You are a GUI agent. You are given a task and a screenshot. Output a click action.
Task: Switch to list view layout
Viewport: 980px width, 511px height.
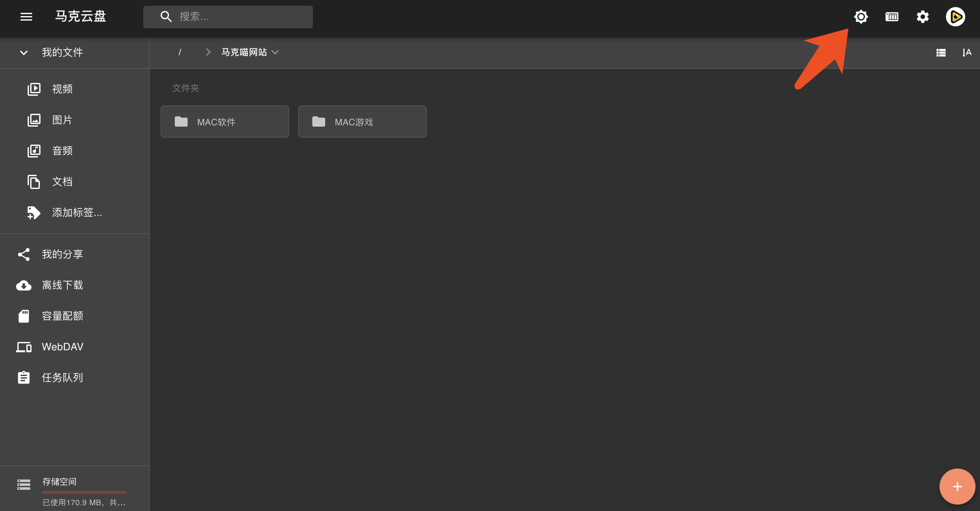941,53
